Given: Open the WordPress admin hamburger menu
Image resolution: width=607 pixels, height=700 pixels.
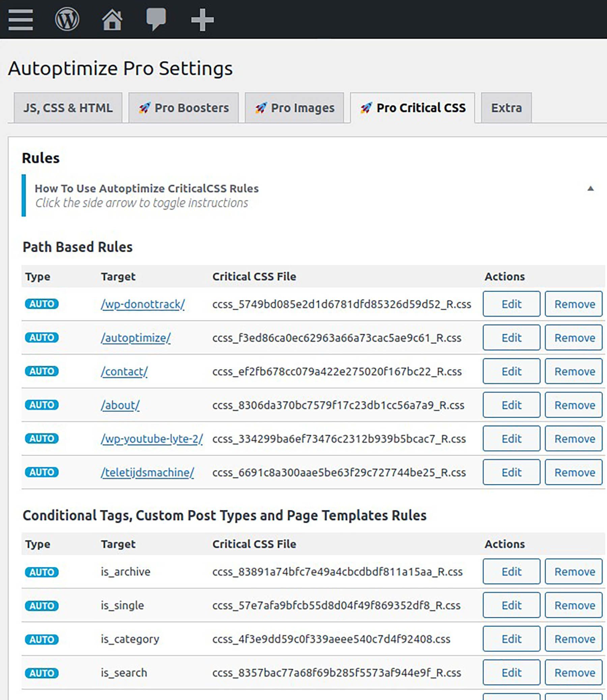Looking at the screenshot, I should pyautogui.click(x=20, y=19).
